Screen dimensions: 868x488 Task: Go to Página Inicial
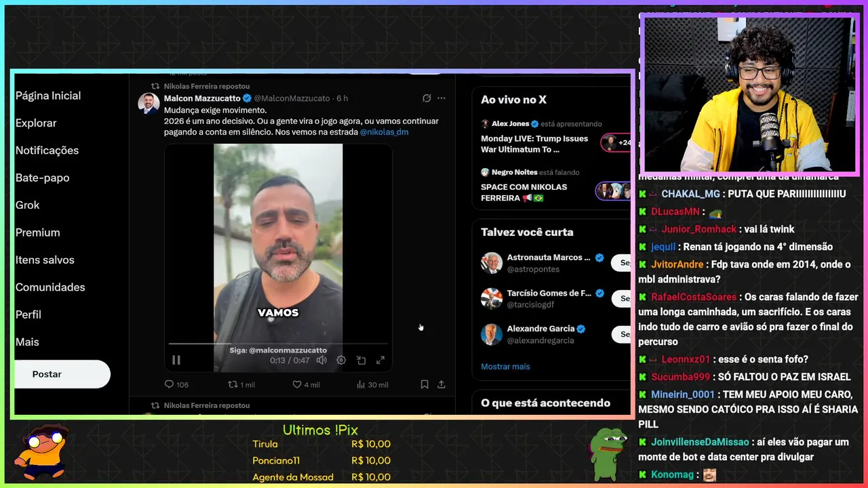click(x=48, y=96)
